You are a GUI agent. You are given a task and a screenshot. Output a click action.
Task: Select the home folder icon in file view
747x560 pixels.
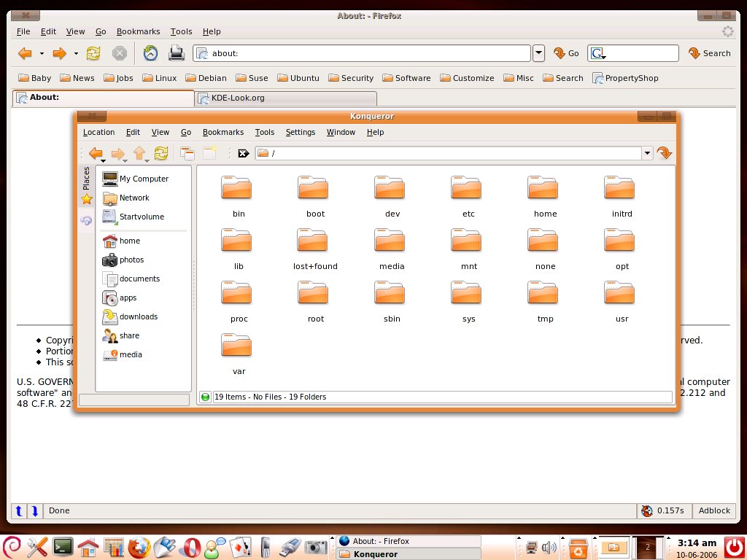(543, 187)
